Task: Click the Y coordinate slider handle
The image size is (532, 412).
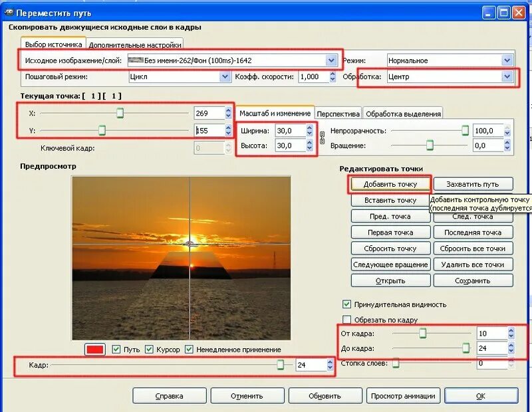Action: (x=102, y=130)
